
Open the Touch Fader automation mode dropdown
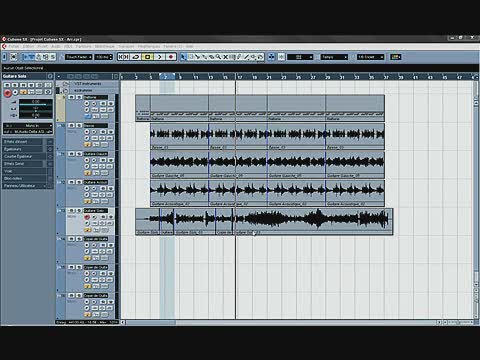pyautogui.click(x=78, y=57)
